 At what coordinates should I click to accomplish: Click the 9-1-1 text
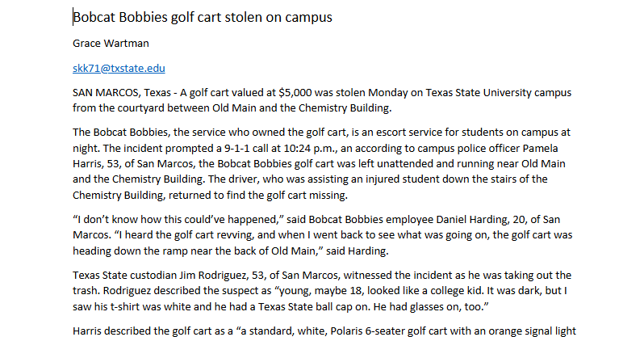[237, 148]
